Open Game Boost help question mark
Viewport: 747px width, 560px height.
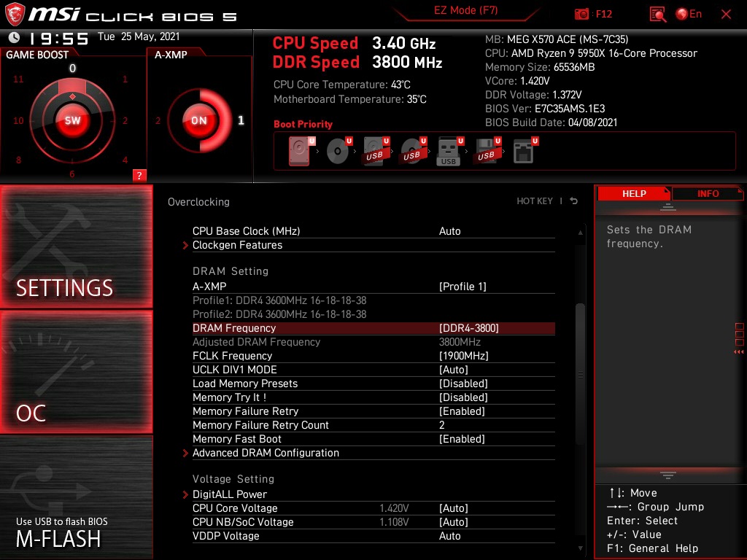[x=139, y=175]
